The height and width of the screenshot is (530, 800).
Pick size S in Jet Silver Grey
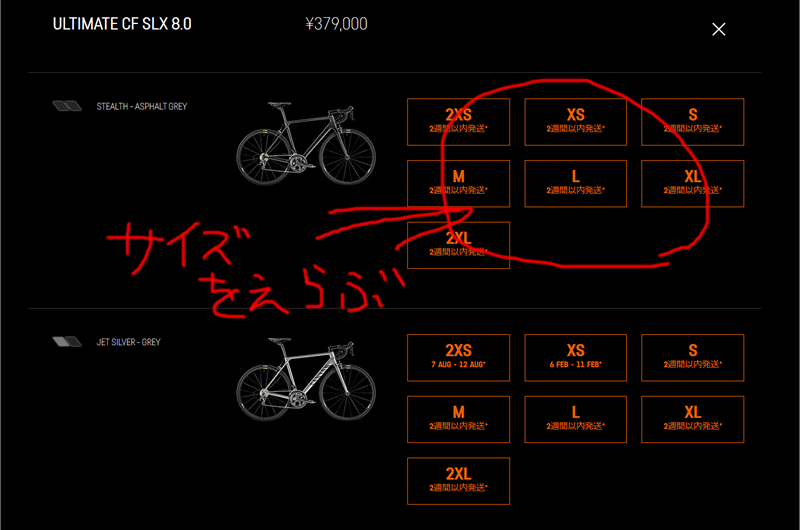click(x=692, y=358)
